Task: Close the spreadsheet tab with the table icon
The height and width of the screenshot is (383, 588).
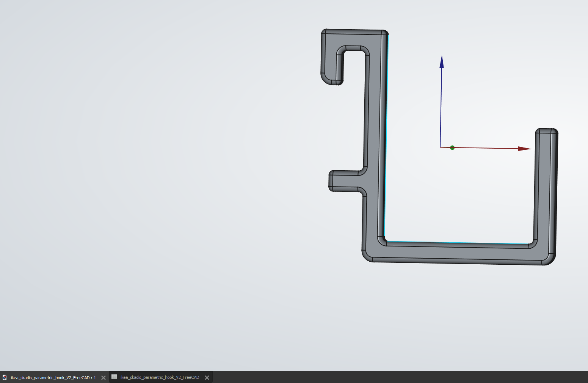Action: pyautogui.click(x=207, y=378)
